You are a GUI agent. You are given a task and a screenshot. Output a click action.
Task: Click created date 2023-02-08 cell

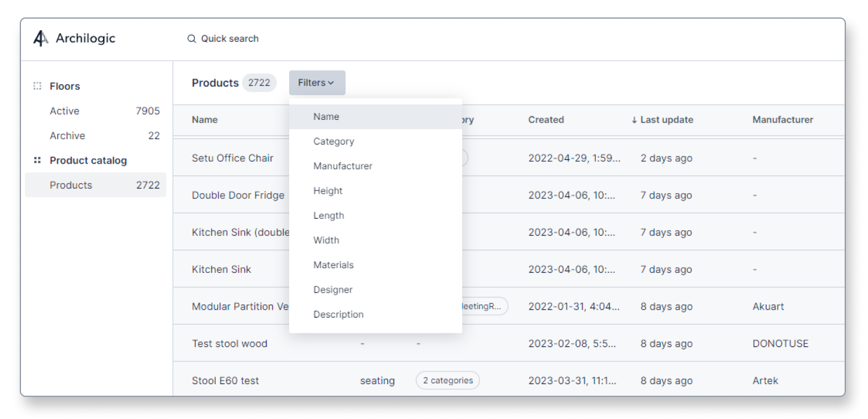572,343
